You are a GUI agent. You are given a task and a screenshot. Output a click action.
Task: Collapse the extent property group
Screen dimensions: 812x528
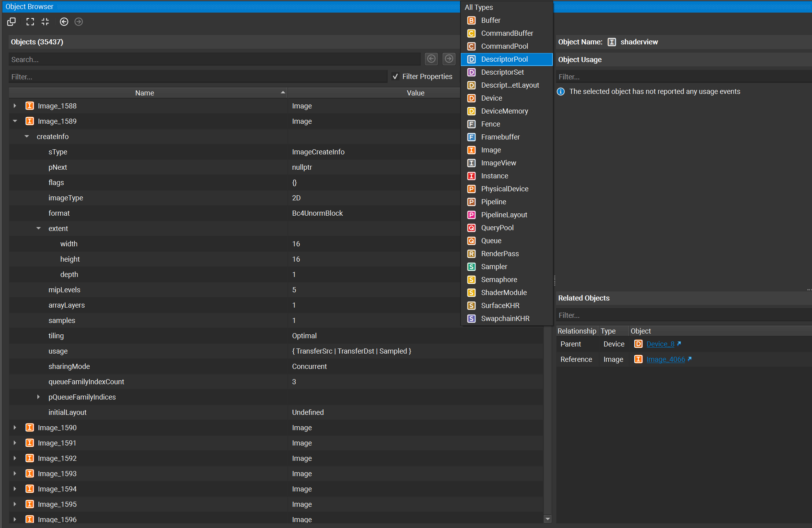coord(38,228)
